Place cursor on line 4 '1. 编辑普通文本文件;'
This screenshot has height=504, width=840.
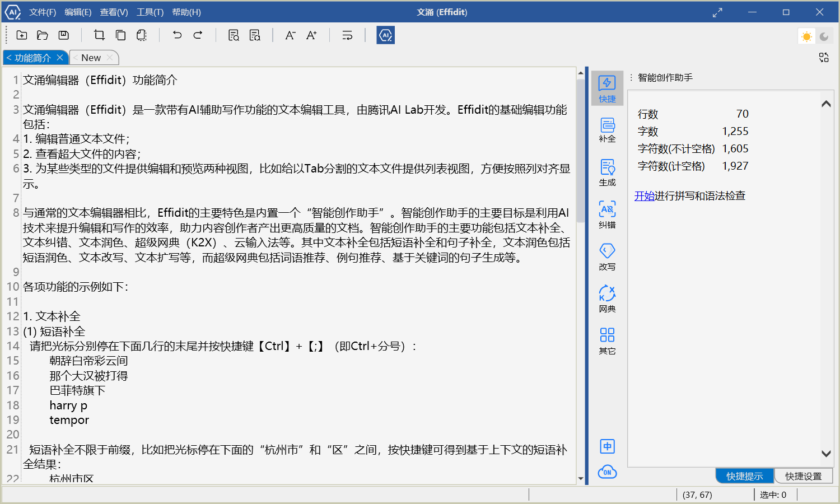pos(76,139)
